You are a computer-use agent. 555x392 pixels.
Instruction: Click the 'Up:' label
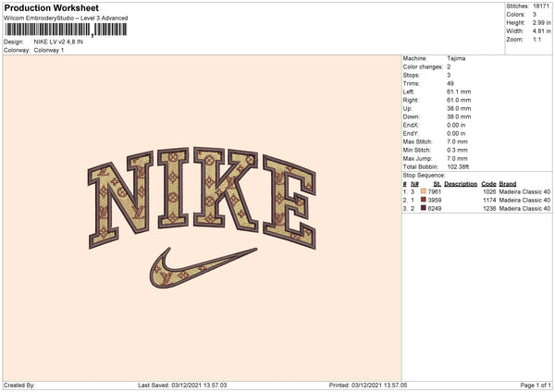pos(407,108)
